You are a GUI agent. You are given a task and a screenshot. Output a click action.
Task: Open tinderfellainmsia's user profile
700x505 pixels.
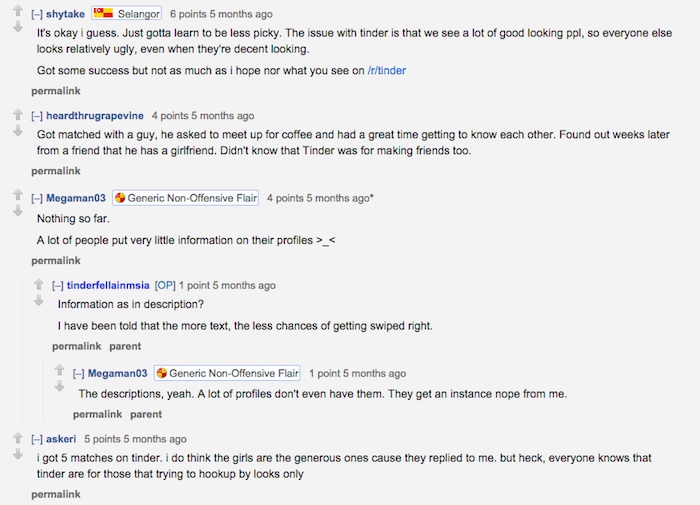108,285
